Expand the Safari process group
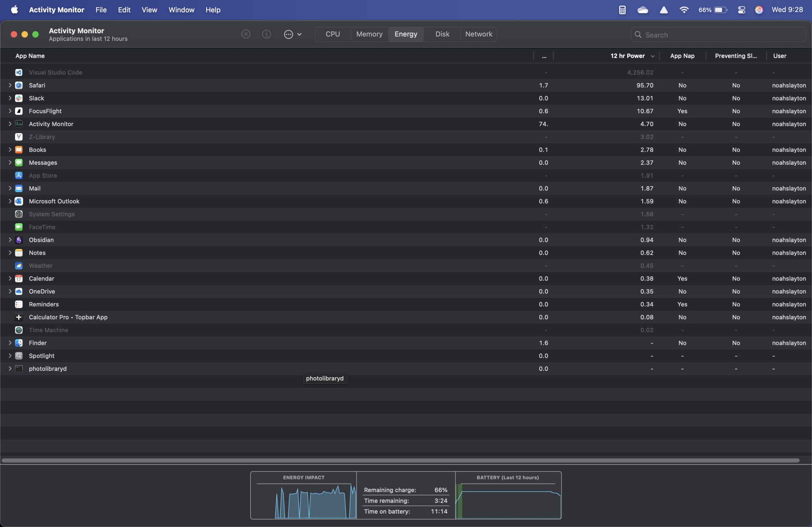The width and height of the screenshot is (812, 527). click(10, 85)
